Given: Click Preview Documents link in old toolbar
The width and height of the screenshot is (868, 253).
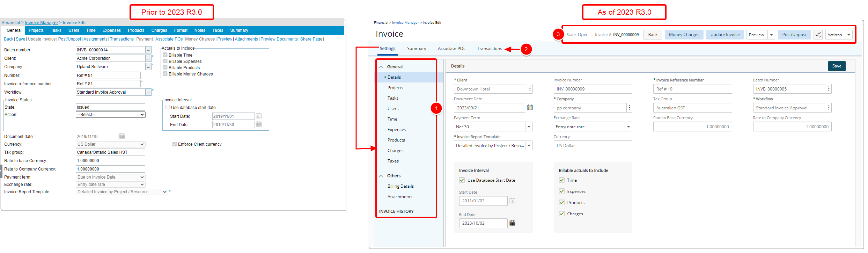Looking at the screenshot, I should point(279,39).
